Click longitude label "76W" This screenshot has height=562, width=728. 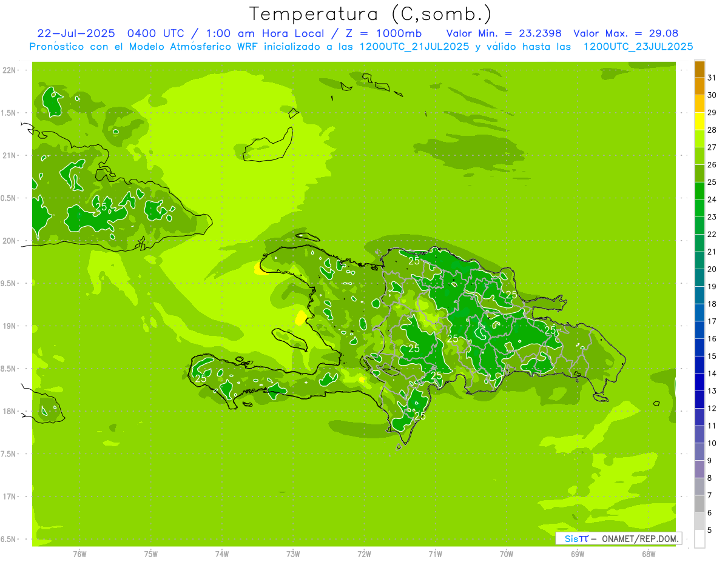79,554
